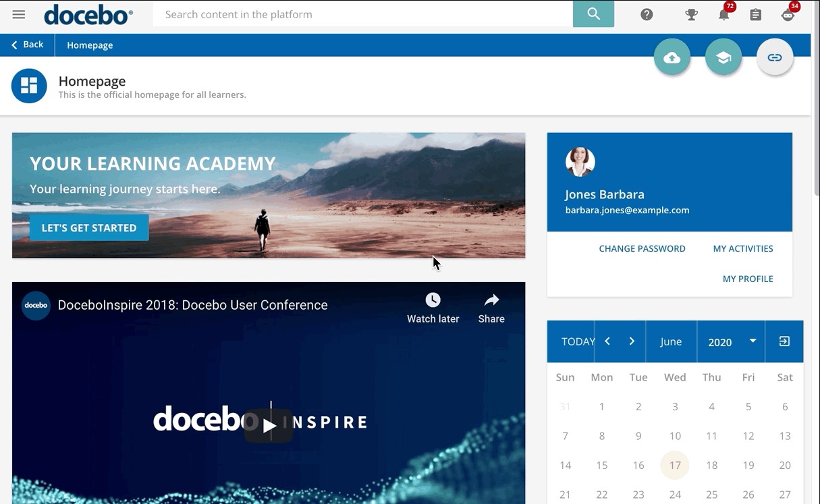Select June 17 in calendar
The width and height of the screenshot is (820, 504).
pos(675,465)
